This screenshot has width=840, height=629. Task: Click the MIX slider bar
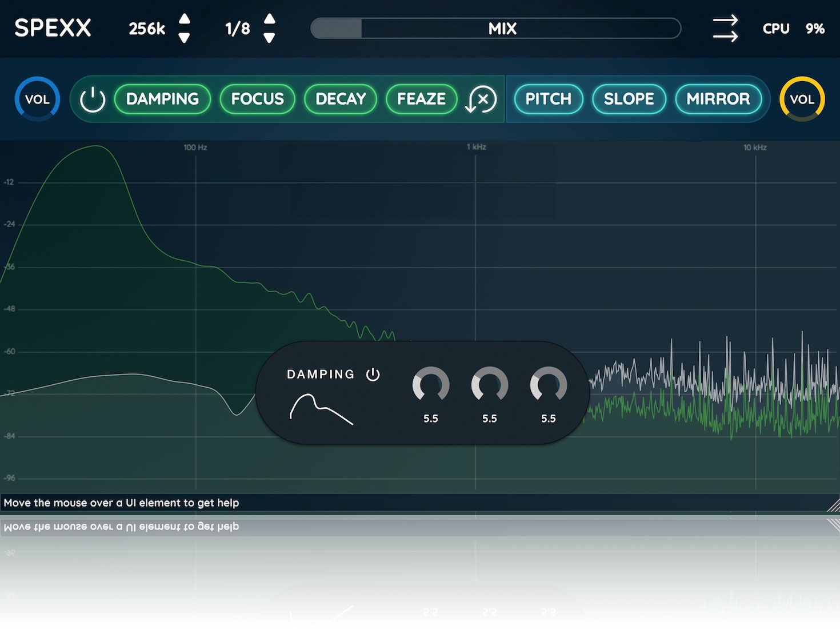tap(495, 29)
